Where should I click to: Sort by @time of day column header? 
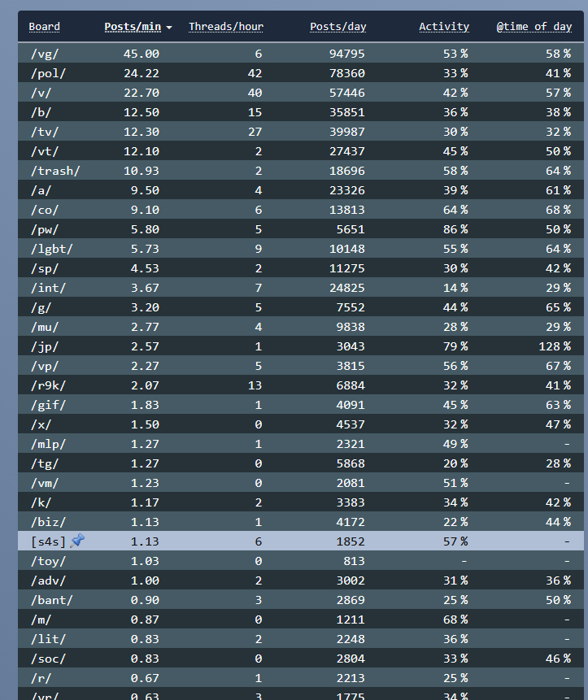[534, 27]
